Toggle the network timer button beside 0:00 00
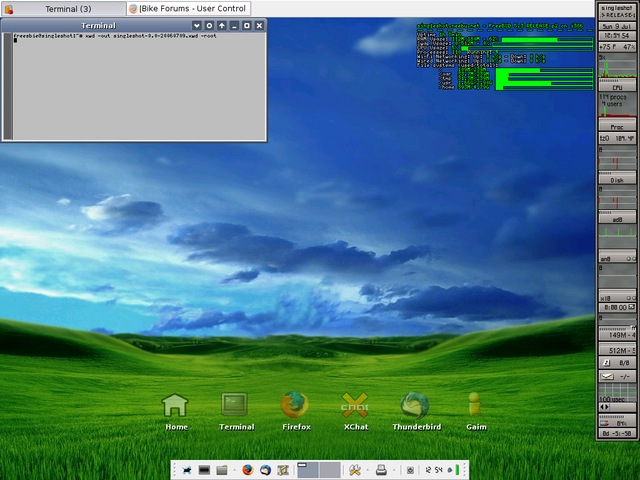The height and width of the screenshot is (480, 640). pos(631,307)
